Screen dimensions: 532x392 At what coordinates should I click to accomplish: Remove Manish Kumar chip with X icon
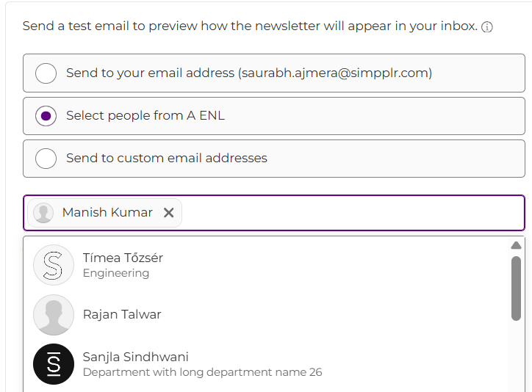pyautogui.click(x=168, y=213)
